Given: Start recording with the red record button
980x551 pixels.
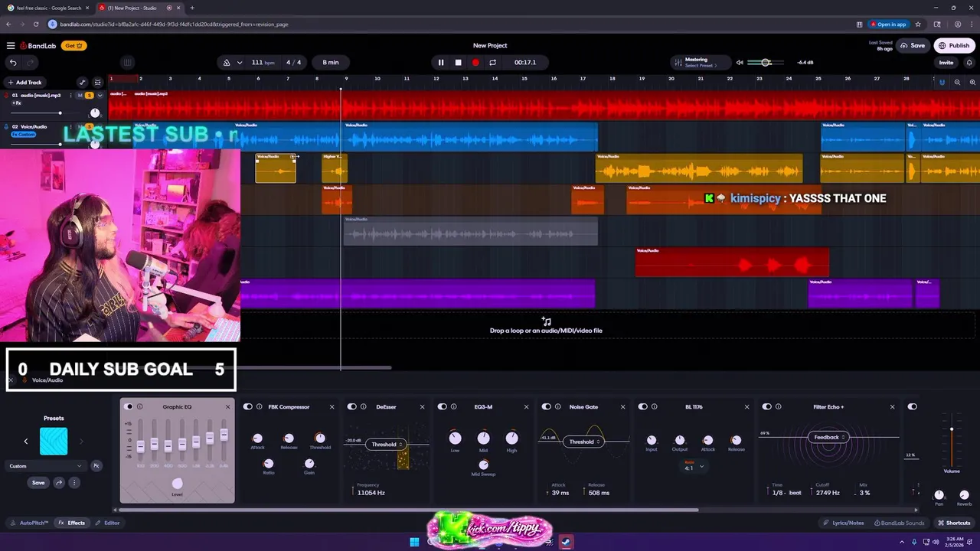Looking at the screenshot, I should [475, 62].
